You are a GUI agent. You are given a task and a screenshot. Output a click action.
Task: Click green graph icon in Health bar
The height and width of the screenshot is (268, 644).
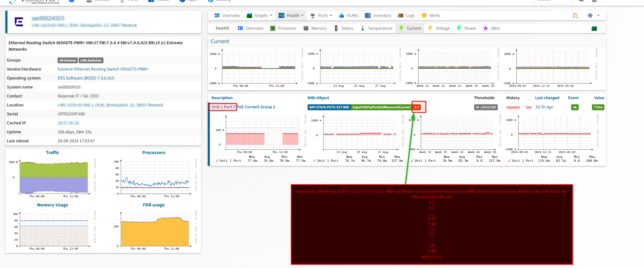pos(594,28)
